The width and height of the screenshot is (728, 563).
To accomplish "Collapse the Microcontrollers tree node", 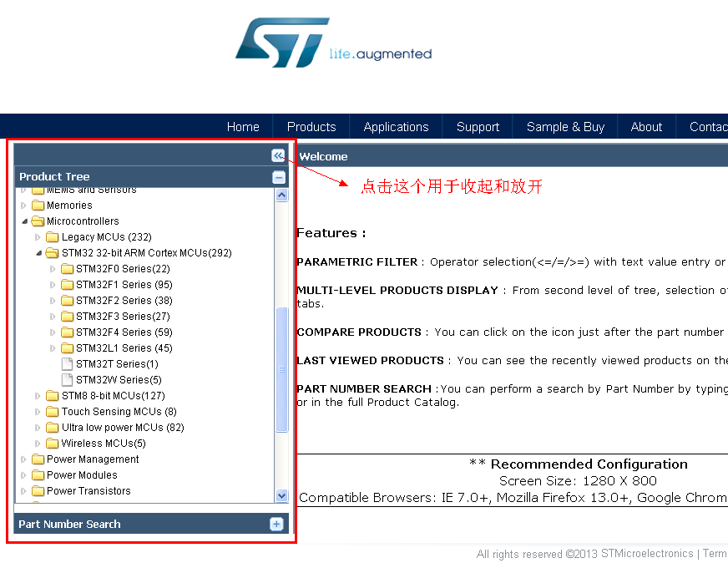I will coord(24,221).
